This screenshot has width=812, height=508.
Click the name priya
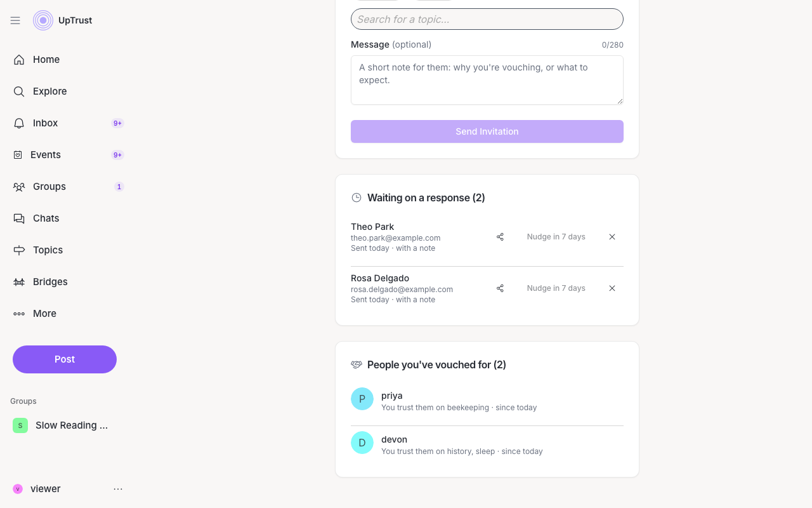click(x=392, y=396)
